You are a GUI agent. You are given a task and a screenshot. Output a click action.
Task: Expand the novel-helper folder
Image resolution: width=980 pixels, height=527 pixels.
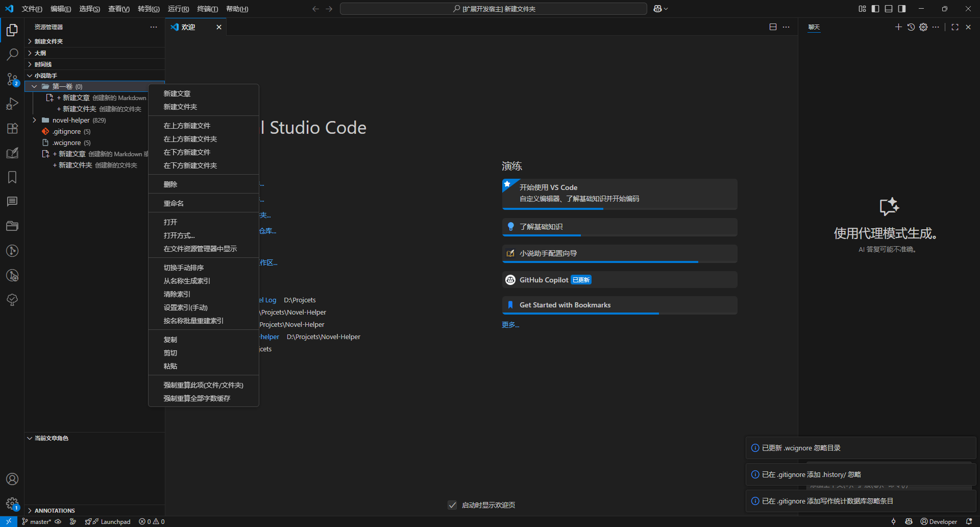pyautogui.click(x=34, y=121)
